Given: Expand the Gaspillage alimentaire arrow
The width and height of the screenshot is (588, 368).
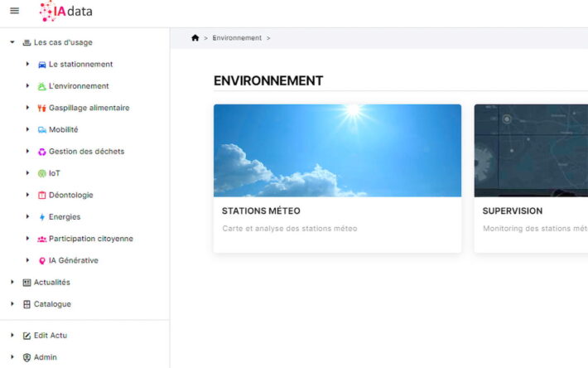Looking at the screenshot, I should (x=27, y=108).
